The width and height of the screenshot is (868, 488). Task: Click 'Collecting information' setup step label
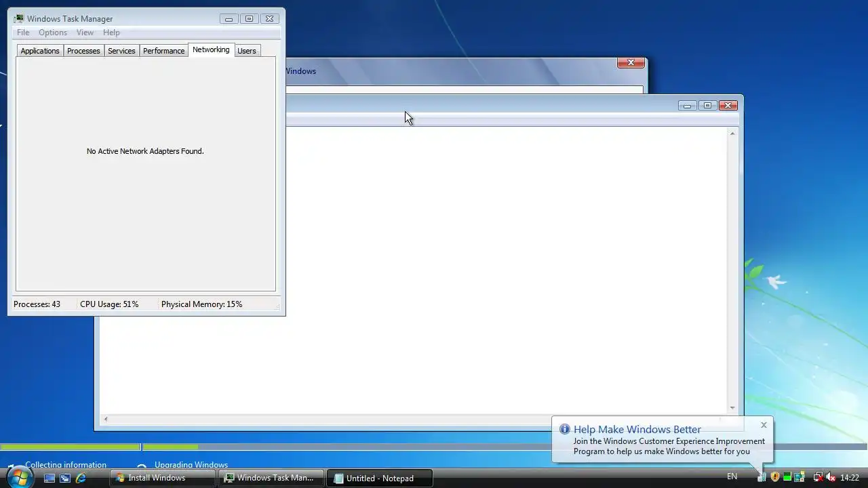click(x=66, y=465)
